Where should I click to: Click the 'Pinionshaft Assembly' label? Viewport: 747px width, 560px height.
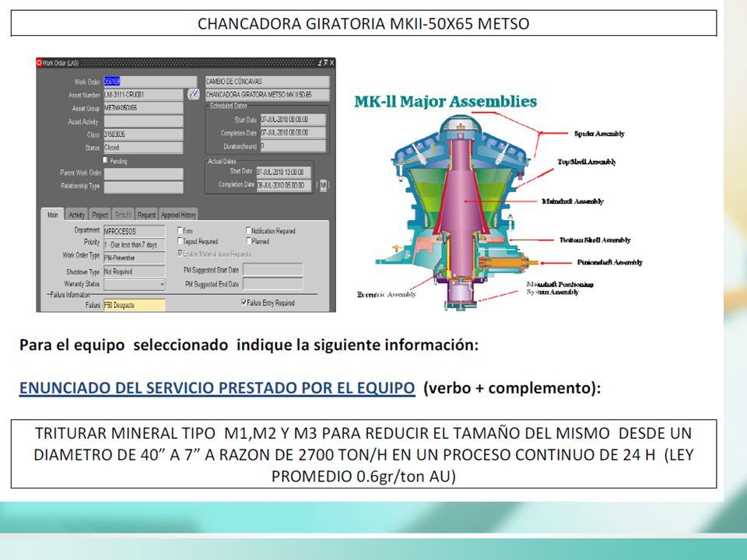point(610,262)
